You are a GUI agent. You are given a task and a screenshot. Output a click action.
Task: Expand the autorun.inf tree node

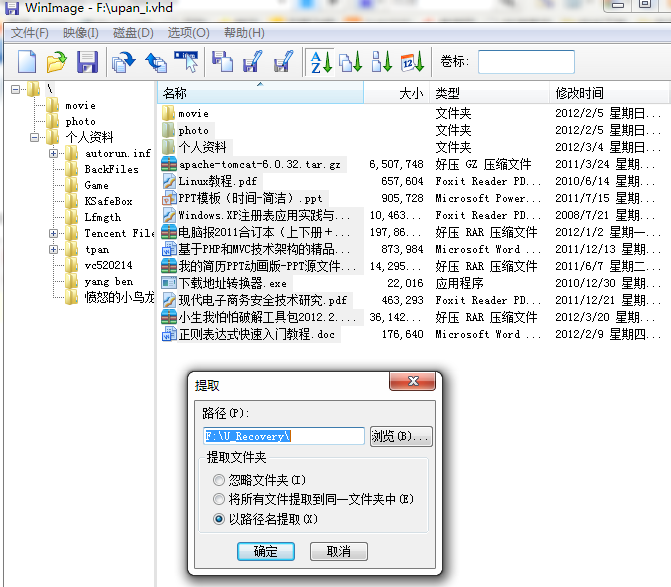53,153
